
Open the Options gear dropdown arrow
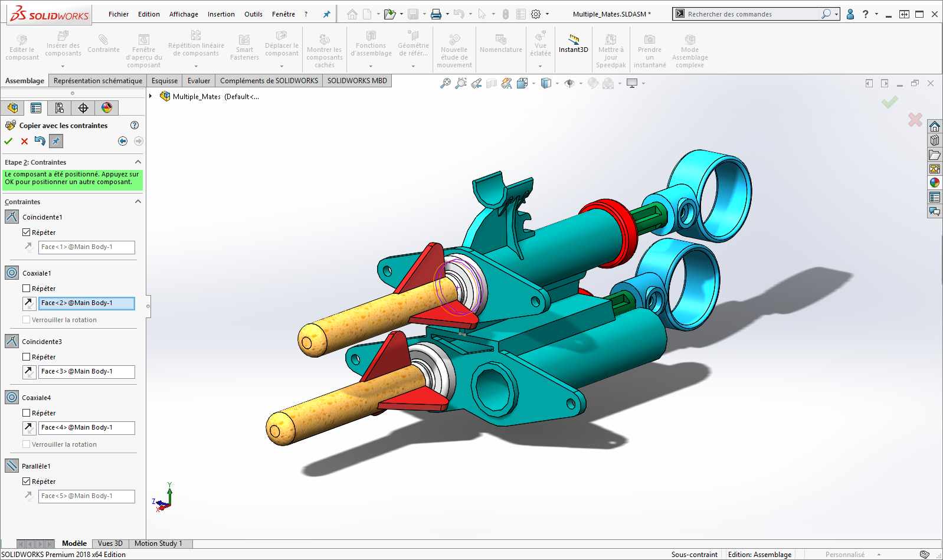547,14
